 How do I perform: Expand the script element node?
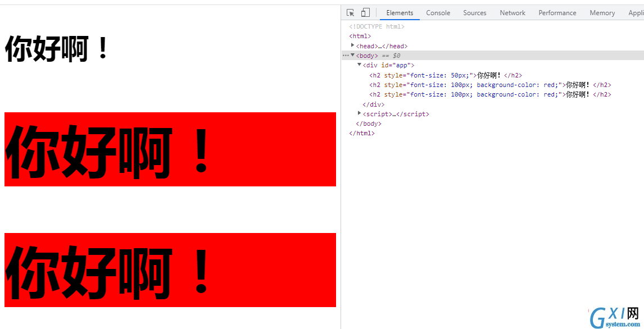(360, 113)
